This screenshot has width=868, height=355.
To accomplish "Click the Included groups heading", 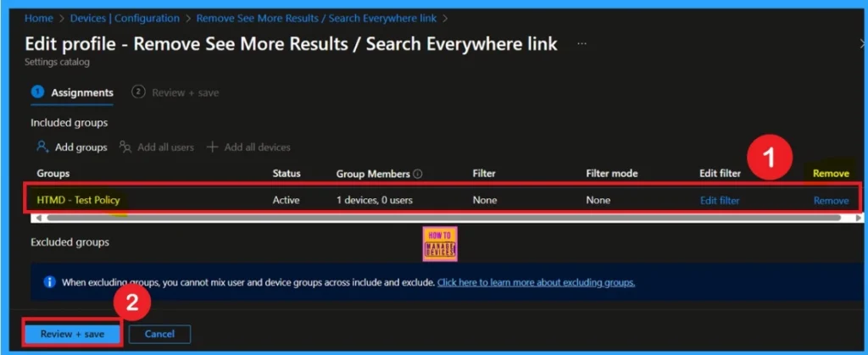I will (70, 122).
